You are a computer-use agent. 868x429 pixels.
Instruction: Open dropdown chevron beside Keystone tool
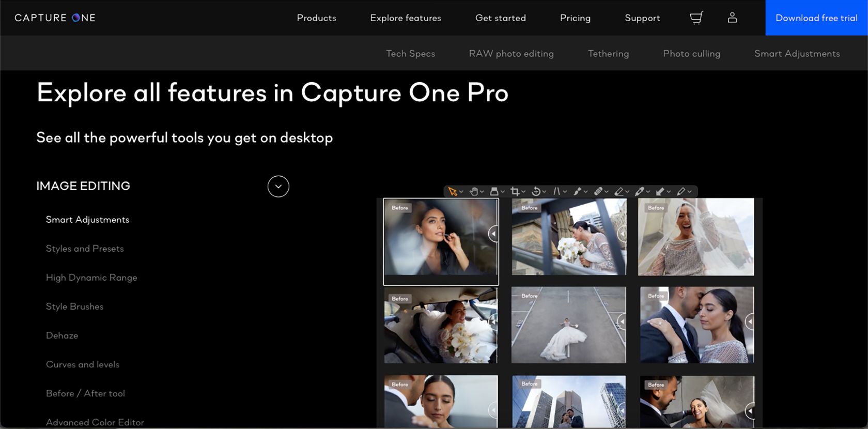565,192
